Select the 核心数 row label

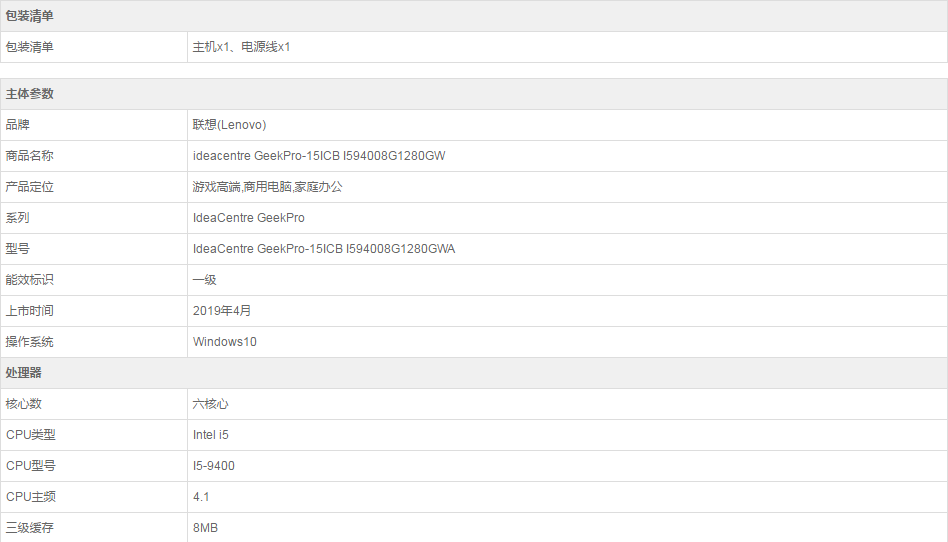(x=24, y=403)
